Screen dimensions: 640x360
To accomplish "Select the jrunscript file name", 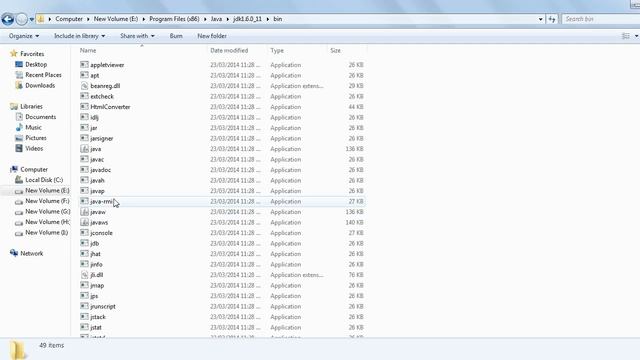I will [x=103, y=307].
